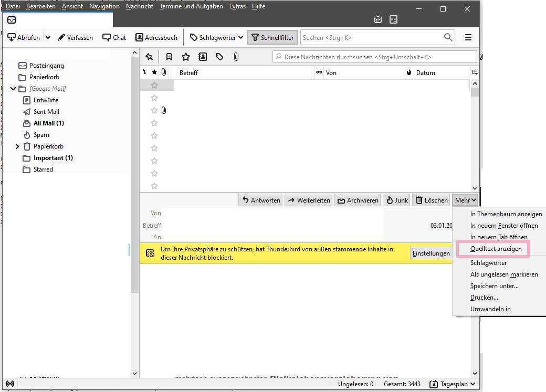Viewport: 546px width, 392px height.
Task: Filter to address book contacts icon
Action: coord(203,57)
